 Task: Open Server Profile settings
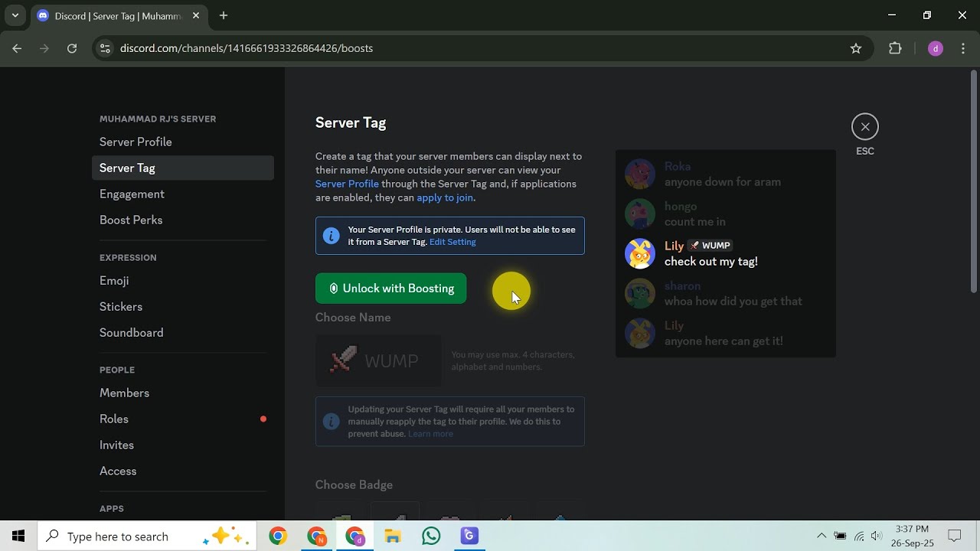(182, 142)
